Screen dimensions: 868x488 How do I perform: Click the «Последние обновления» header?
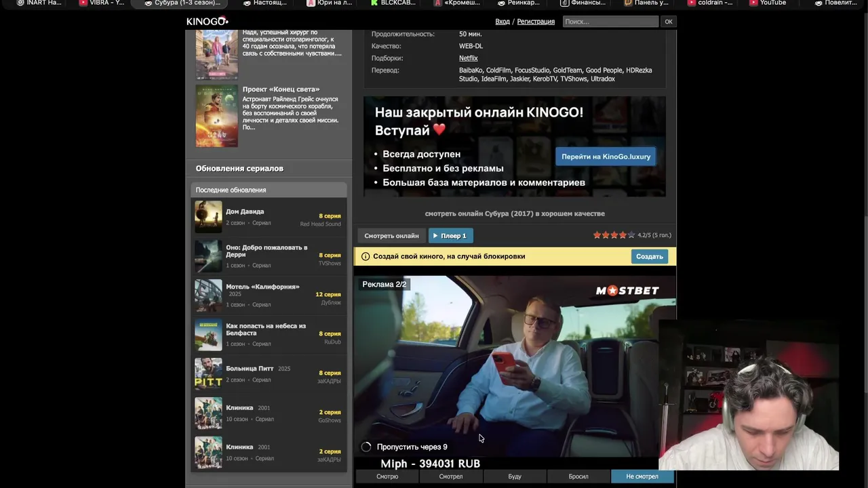[x=231, y=190]
